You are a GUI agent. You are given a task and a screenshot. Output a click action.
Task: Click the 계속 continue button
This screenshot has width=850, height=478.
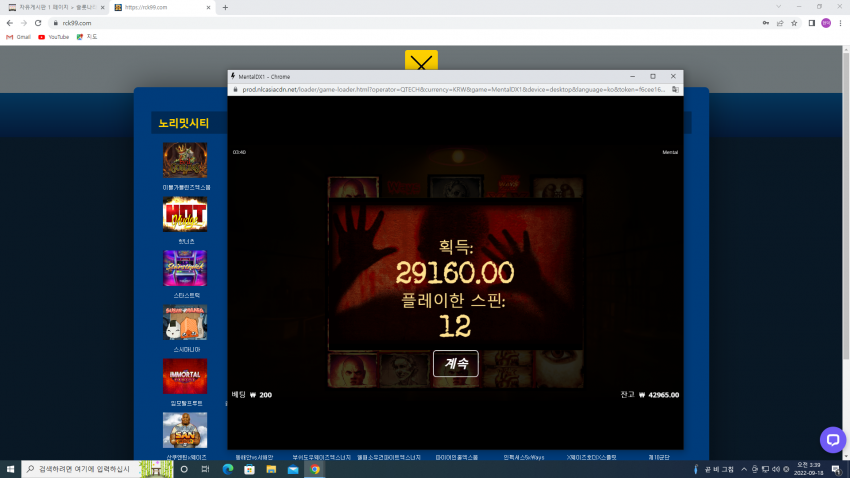[455, 363]
